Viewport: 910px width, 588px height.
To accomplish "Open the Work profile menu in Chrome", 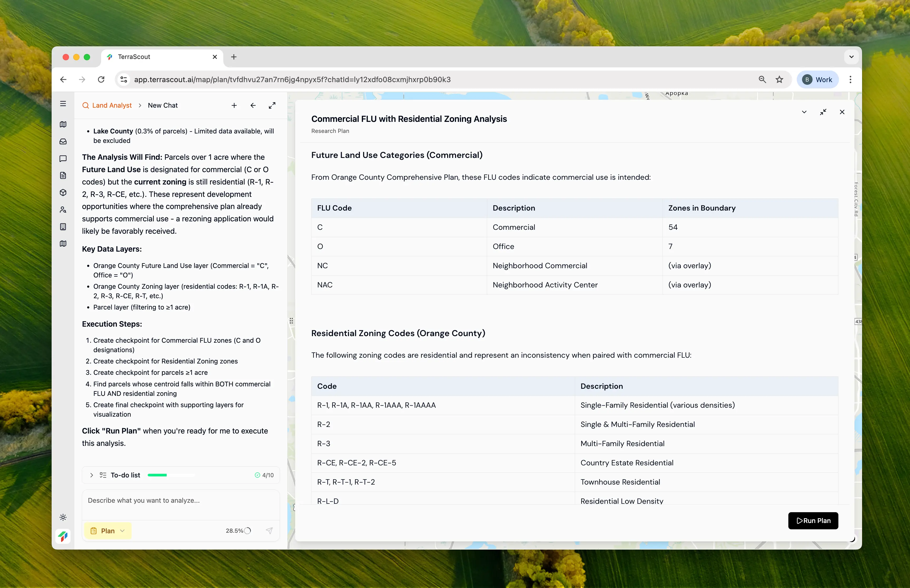I will [817, 79].
